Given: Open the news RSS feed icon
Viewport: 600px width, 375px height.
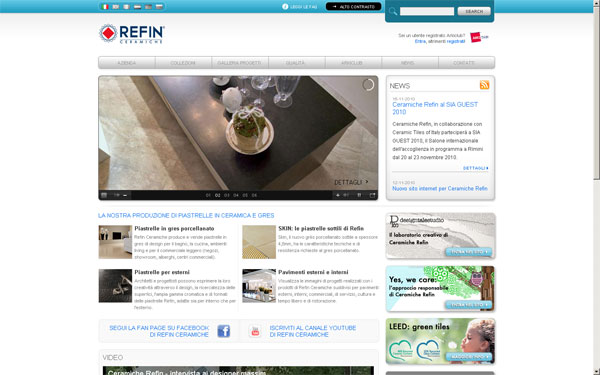Looking at the screenshot, I should click(484, 85).
